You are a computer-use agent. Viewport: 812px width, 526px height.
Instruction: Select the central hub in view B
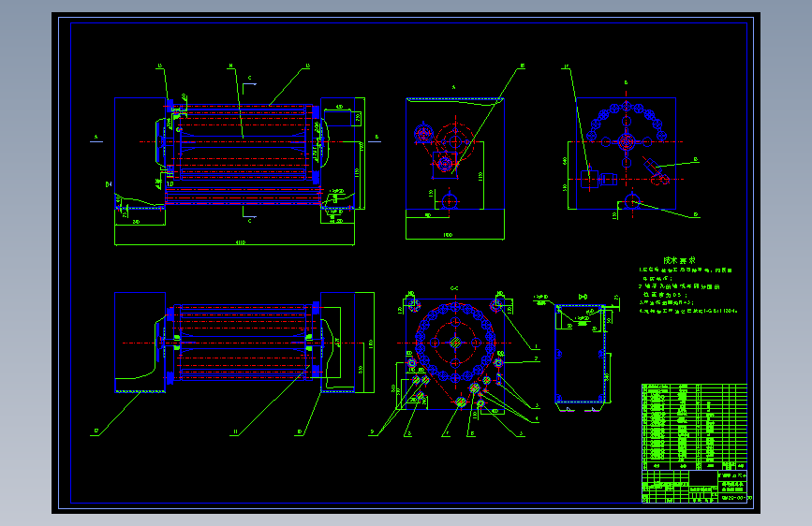pyautogui.click(x=626, y=141)
